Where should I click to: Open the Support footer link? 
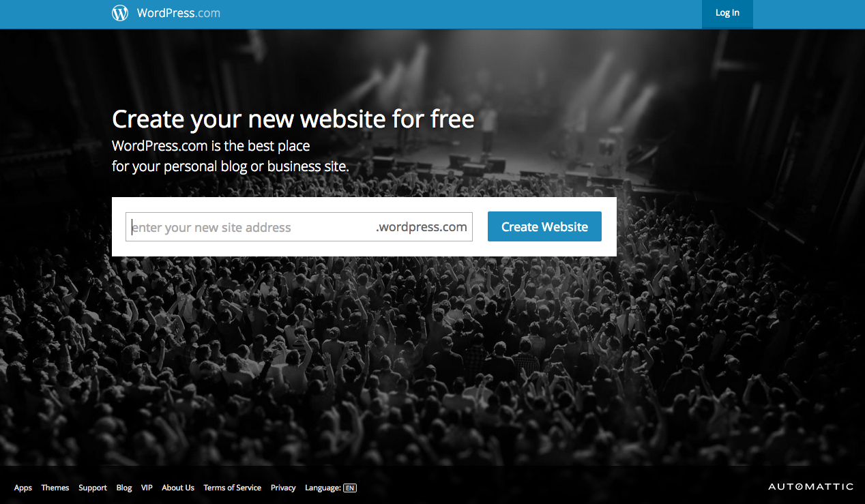pyautogui.click(x=93, y=488)
